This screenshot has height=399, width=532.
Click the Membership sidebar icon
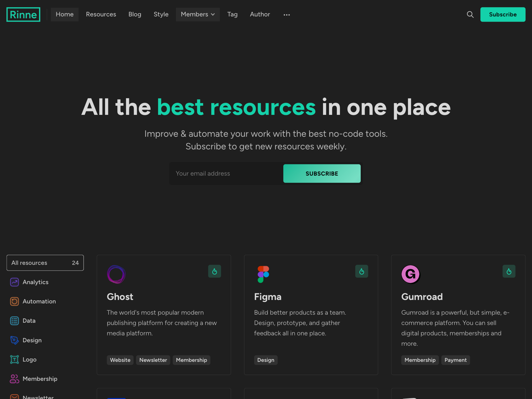pos(14,378)
